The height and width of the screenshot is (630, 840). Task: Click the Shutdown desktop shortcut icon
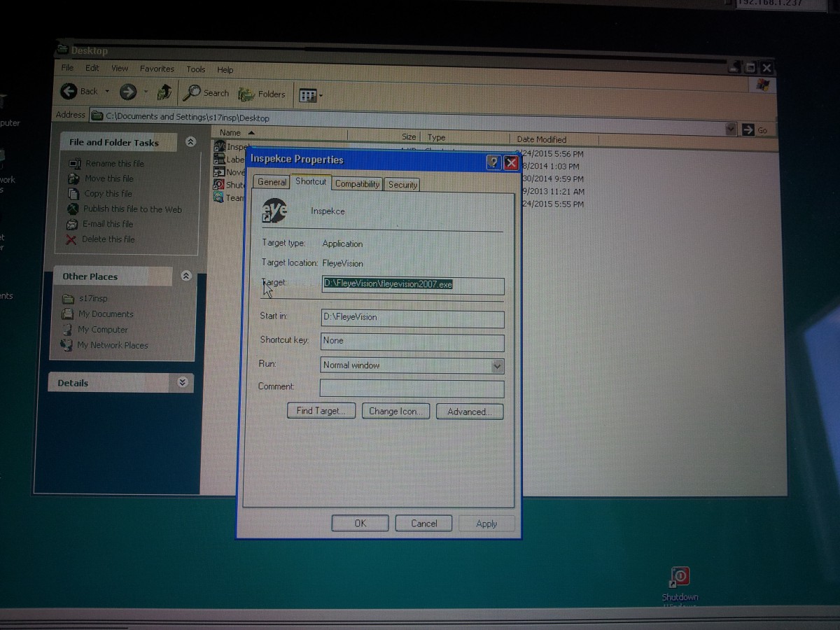click(x=680, y=577)
